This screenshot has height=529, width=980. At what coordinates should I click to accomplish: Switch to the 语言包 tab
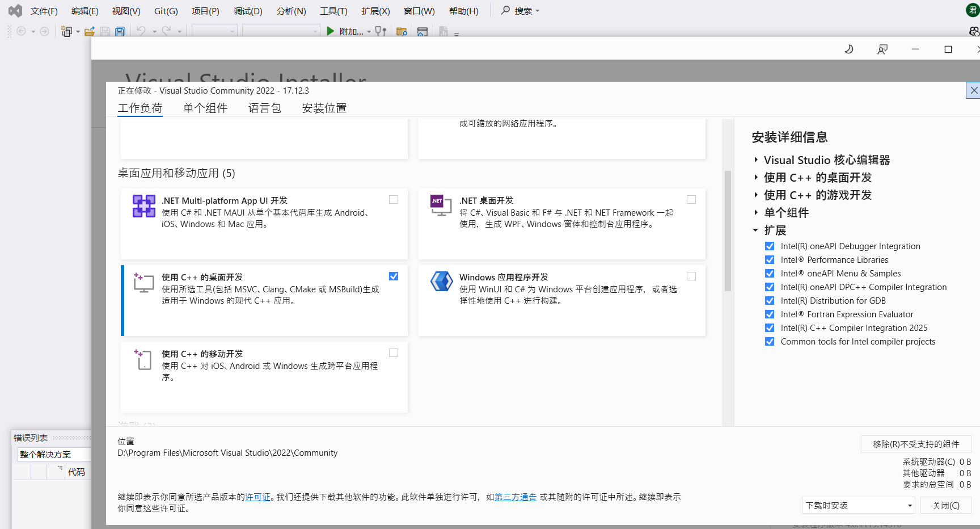click(x=265, y=108)
